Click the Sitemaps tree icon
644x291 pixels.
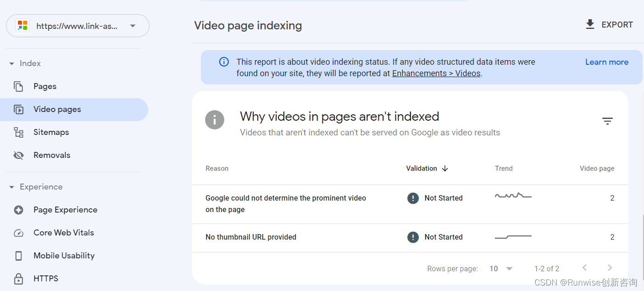[18, 132]
